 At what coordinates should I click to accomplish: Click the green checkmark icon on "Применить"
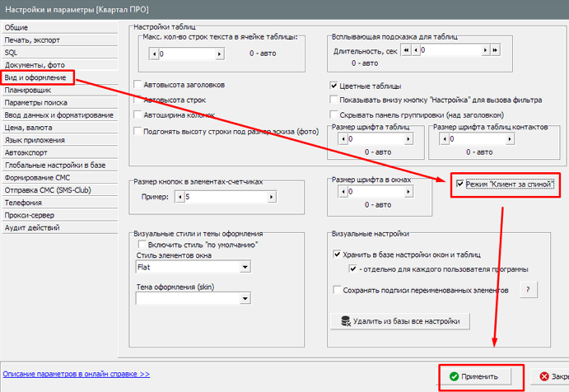pos(454,376)
